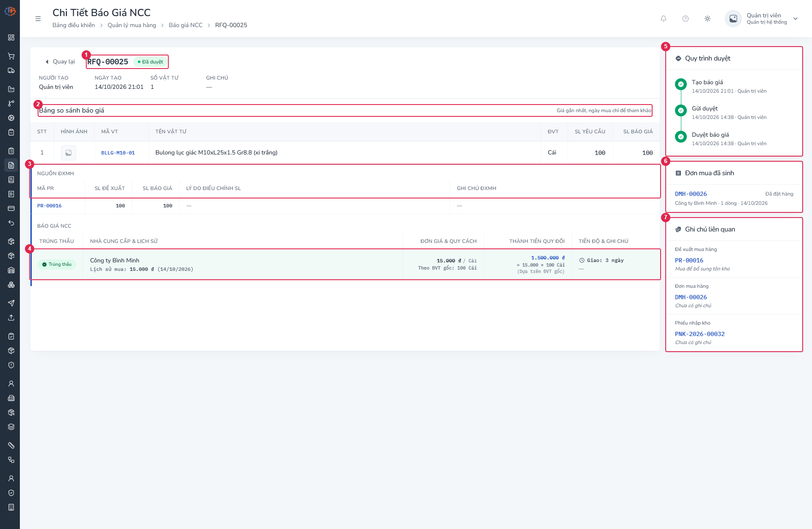Screen dimensions: 812x529
Task: Click supplier name Công ty Bình Minh
Action: 115,260
